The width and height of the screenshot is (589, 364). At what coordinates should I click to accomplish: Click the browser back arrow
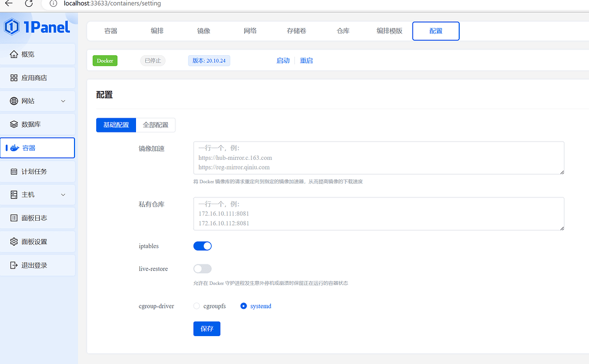point(9,3)
